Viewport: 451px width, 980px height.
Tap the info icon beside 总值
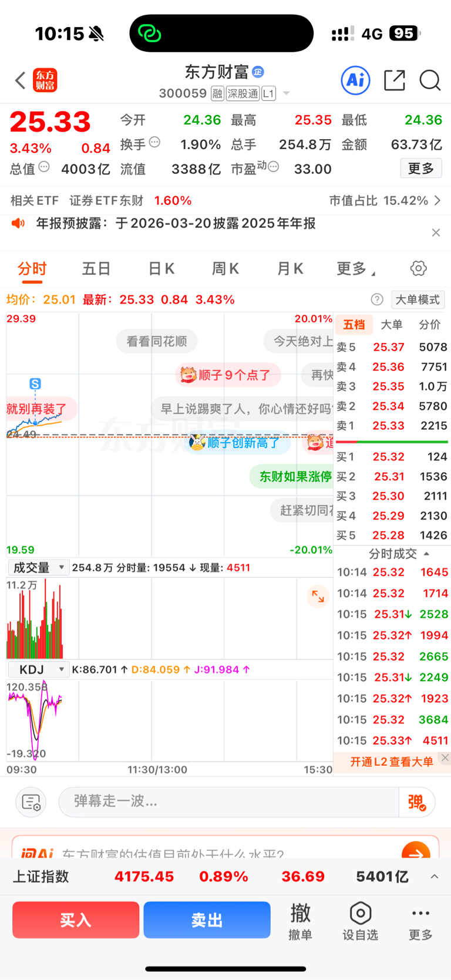coord(44,167)
